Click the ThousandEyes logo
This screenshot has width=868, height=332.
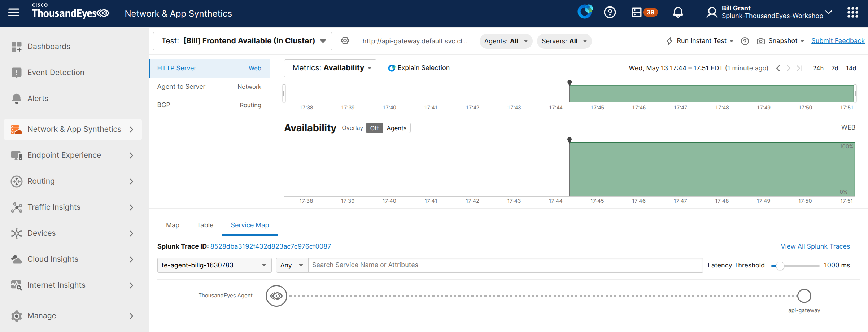[70, 11]
